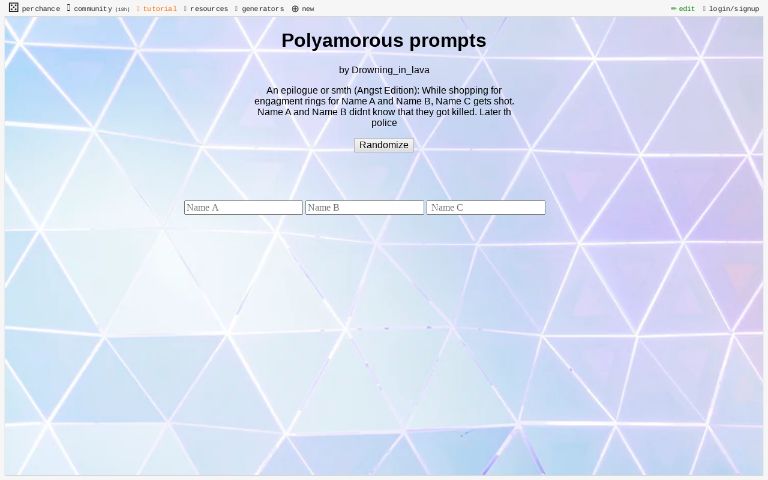Select the Name B input box
Screen dimensions: 768x480
(364, 207)
